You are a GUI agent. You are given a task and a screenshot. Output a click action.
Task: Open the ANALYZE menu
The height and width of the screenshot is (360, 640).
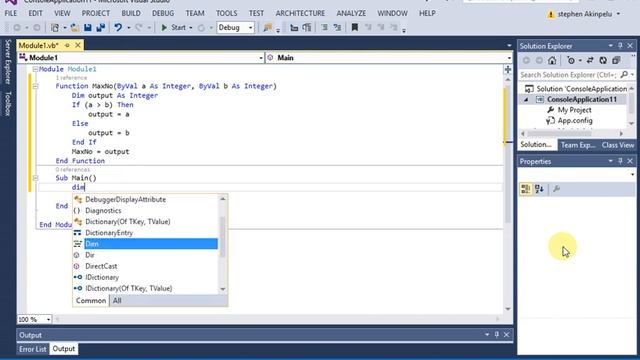(351, 13)
